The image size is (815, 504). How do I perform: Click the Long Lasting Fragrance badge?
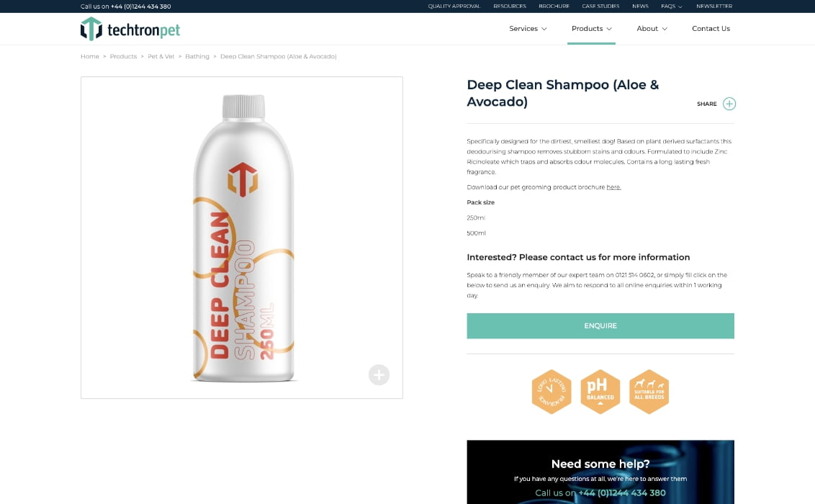click(551, 392)
